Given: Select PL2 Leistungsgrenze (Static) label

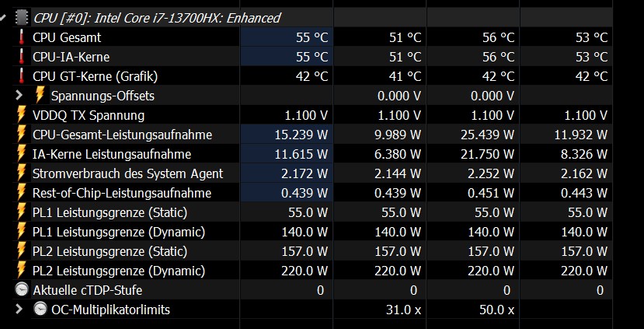Looking at the screenshot, I should [x=110, y=251].
